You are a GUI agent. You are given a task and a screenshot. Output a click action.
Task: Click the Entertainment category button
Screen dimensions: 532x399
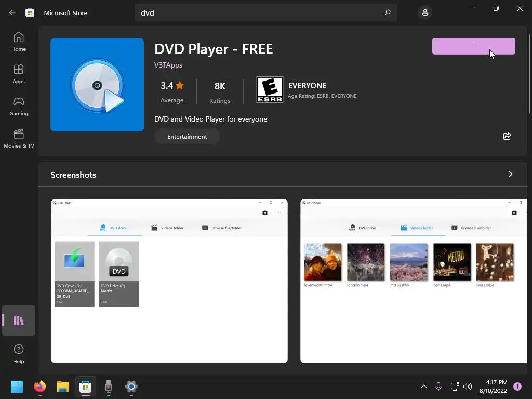click(187, 137)
